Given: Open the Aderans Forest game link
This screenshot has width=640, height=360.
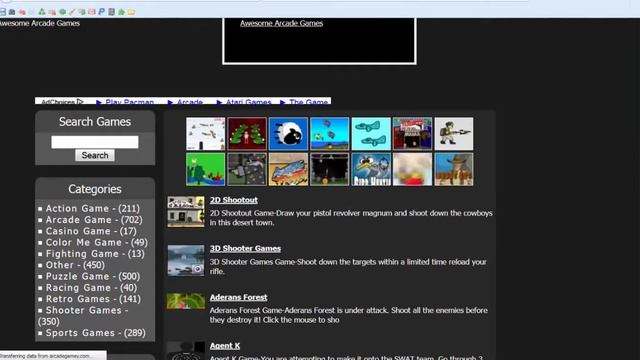Looking at the screenshot, I should coord(238,297).
